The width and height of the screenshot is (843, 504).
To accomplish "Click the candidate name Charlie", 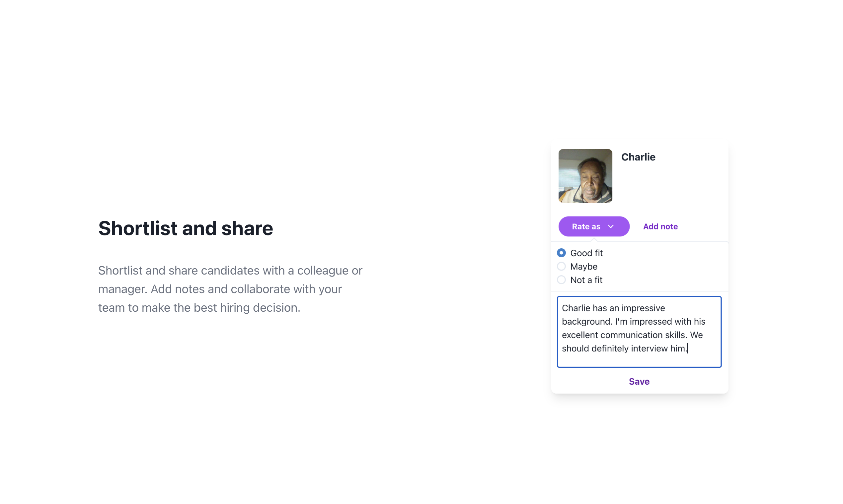I will click(x=638, y=157).
